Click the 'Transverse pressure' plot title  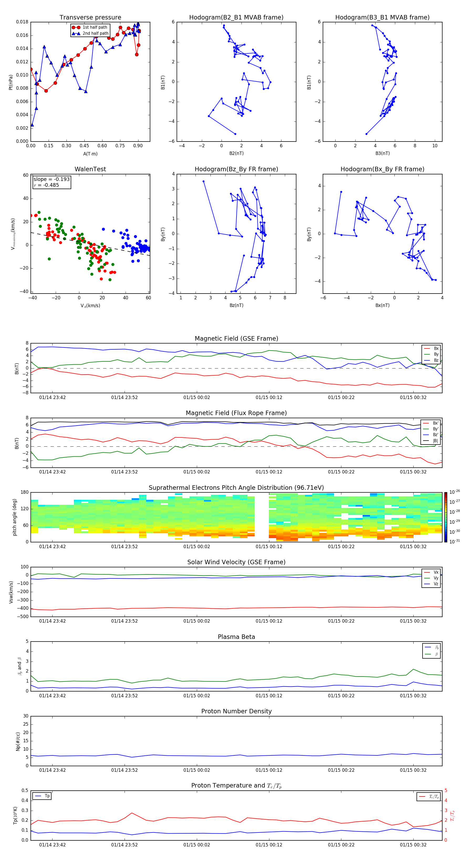point(90,18)
